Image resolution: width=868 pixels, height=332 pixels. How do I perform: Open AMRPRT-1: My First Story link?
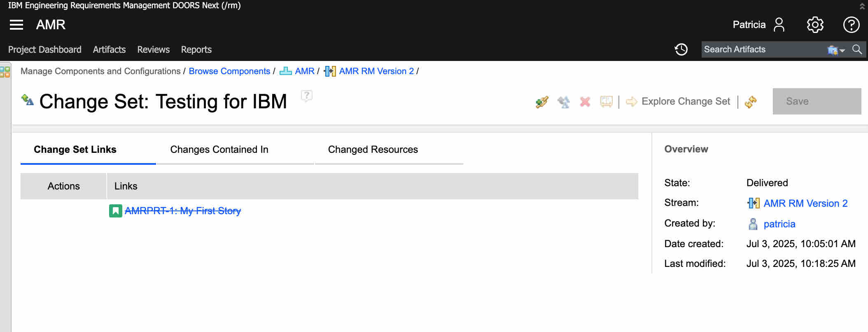[x=182, y=211]
